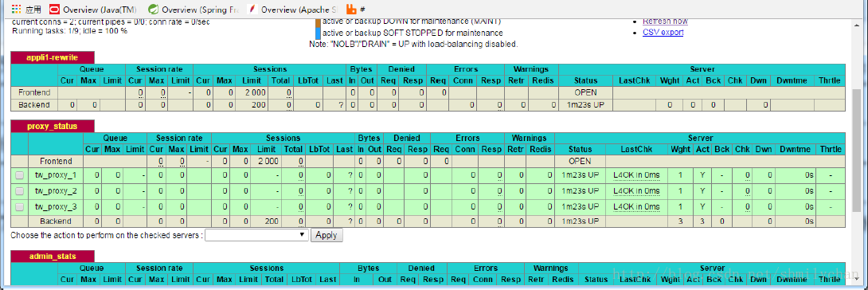Click the Dwntme column header in appli1-rewrite

click(x=792, y=80)
